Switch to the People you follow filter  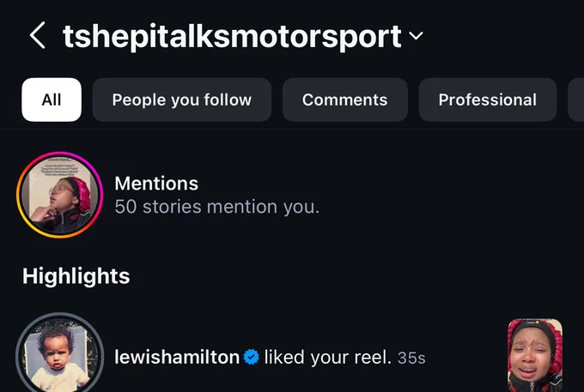click(182, 100)
